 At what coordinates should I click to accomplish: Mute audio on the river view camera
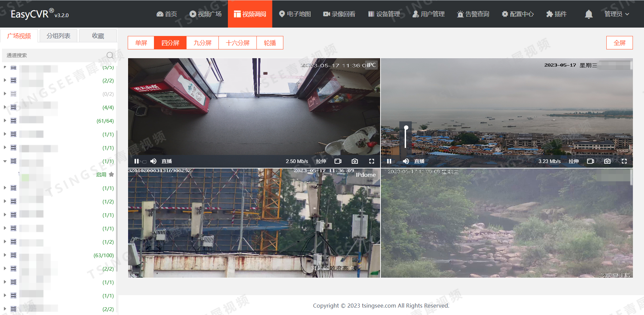coord(406,161)
